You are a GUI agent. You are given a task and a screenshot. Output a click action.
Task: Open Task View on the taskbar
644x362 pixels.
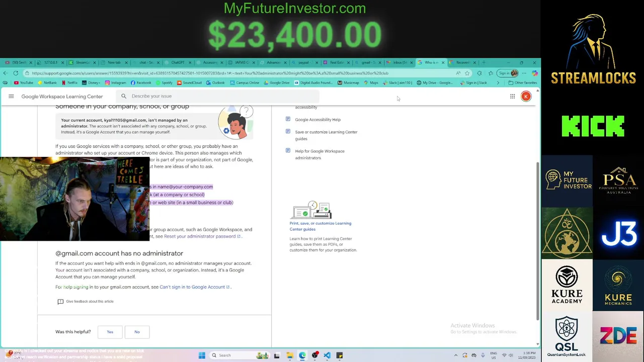(x=277, y=355)
